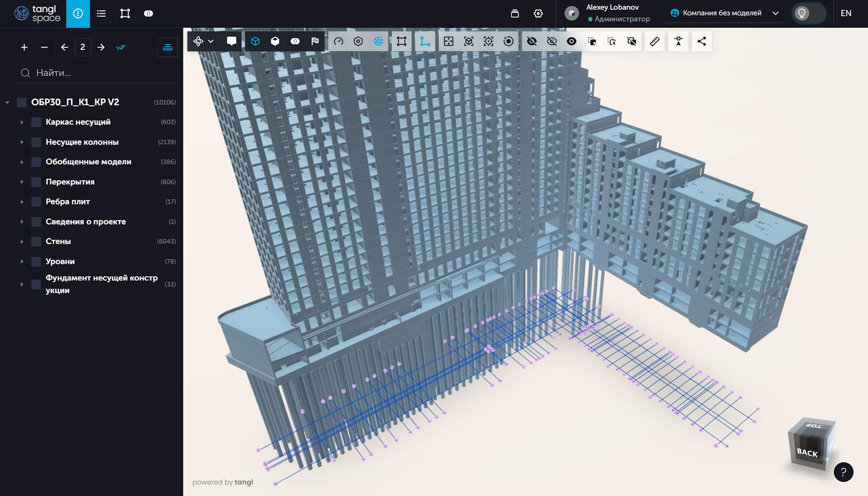Open the share model icon
This screenshot has width=868, height=496.
click(701, 41)
